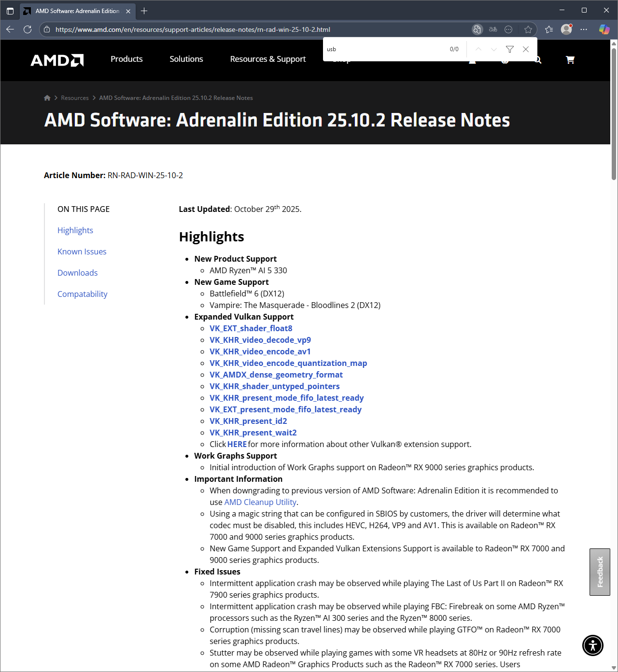Click the translate page icon in address bar
The height and width of the screenshot is (672, 618).
[x=493, y=29]
